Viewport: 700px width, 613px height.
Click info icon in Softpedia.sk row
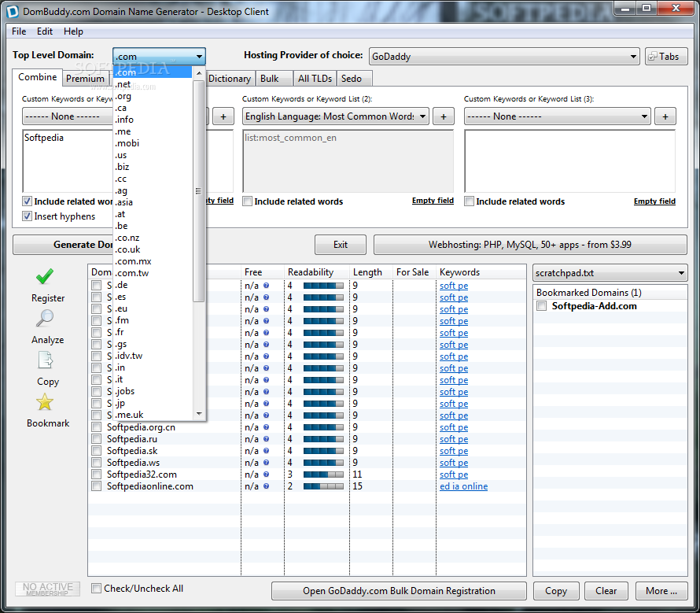click(266, 451)
